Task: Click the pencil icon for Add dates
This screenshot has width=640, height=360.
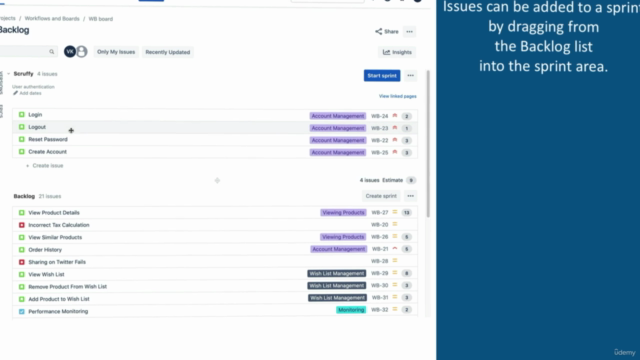Action: click(x=16, y=93)
